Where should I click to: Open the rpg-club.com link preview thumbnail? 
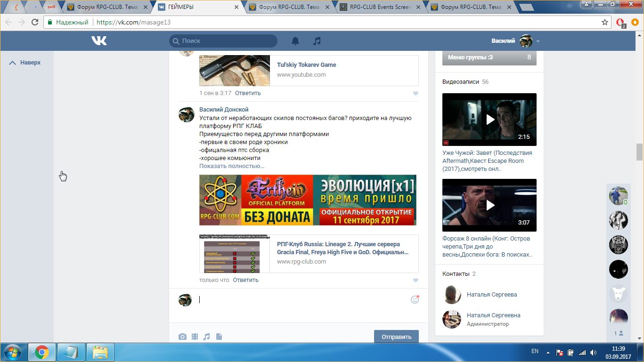pos(235,254)
